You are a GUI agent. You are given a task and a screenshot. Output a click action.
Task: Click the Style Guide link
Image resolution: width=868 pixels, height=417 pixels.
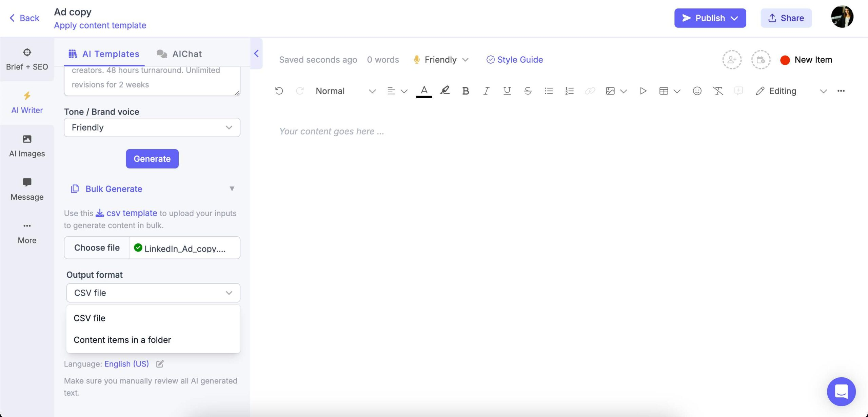click(514, 59)
